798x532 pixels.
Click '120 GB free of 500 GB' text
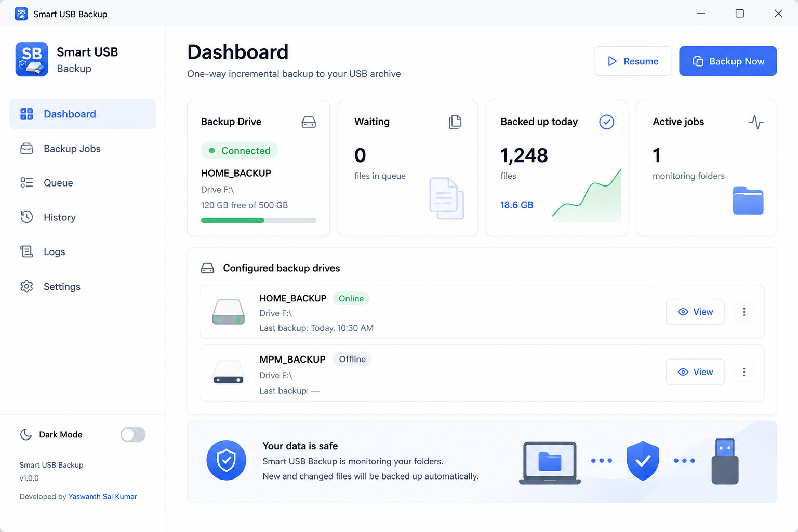click(245, 205)
